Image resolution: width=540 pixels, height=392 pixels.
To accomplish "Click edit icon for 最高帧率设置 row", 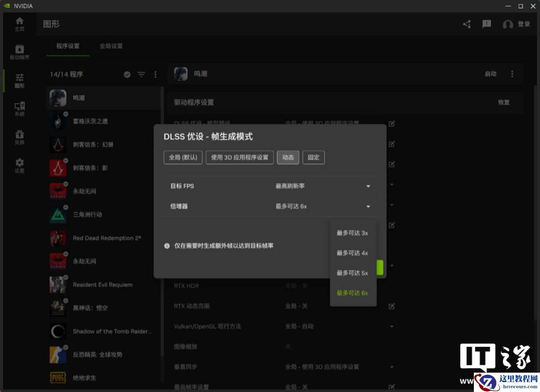I will (x=391, y=387).
